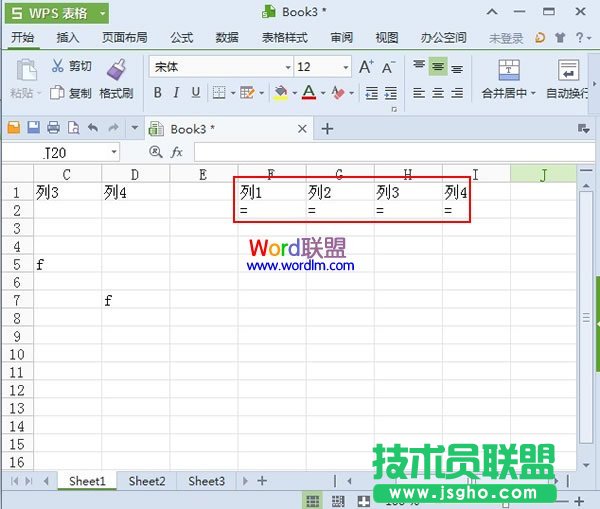Open the View ribbon tab

pyautogui.click(x=387, y=38)
